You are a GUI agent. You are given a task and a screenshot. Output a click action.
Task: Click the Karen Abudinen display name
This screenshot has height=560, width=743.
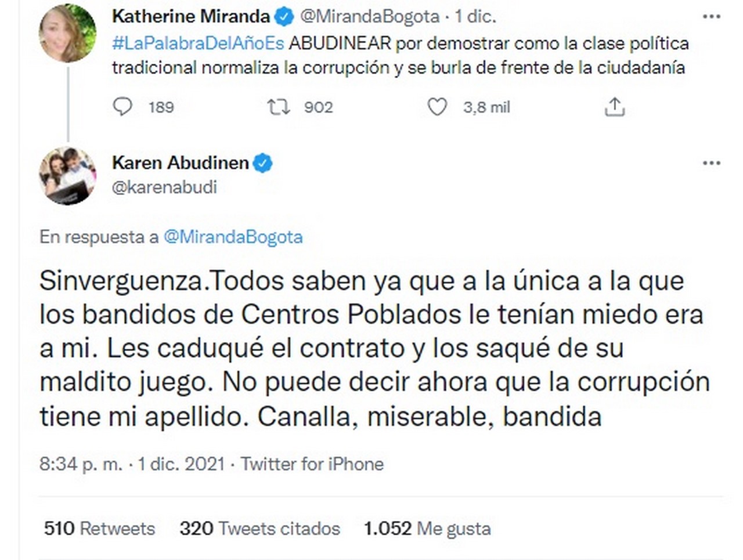[180, 163]
